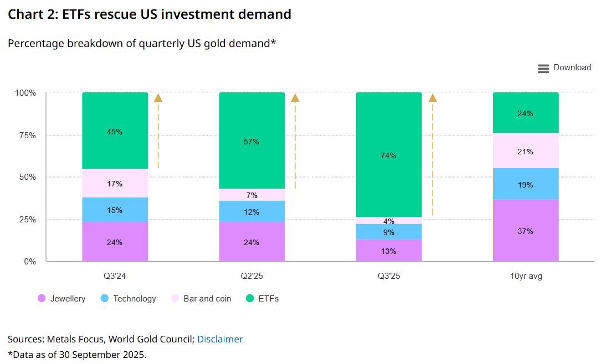The height and width of the screenshot is (364, 606).
Task: Open the Disclaimer link
Action: point(220,339)
